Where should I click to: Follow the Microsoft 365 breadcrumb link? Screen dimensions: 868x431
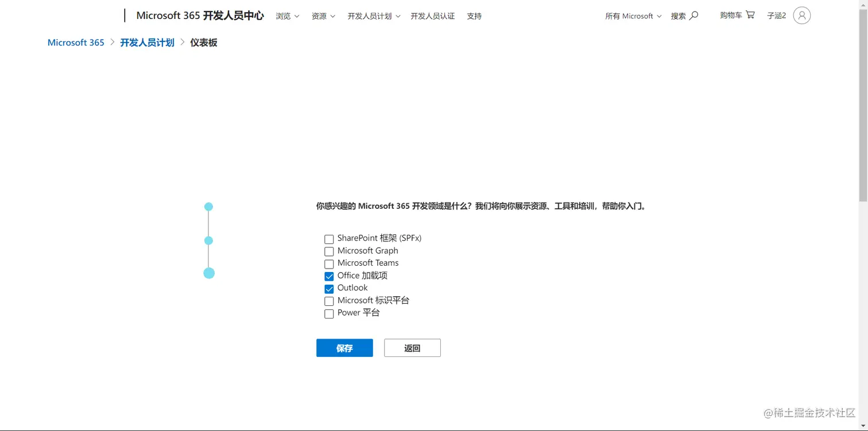point(75,42)
